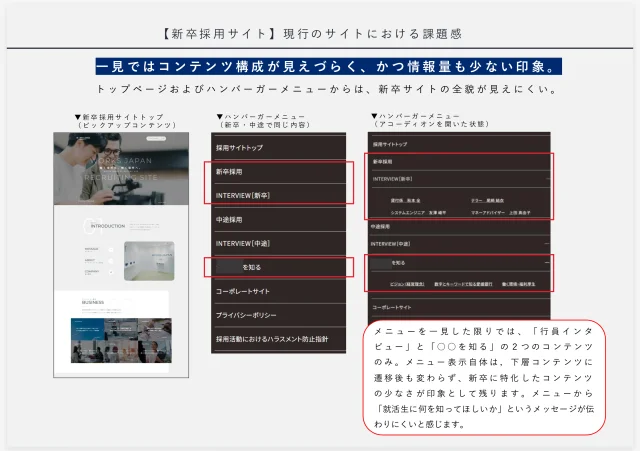Click the round arrow icon beside ABOUT

coord(111,261)
